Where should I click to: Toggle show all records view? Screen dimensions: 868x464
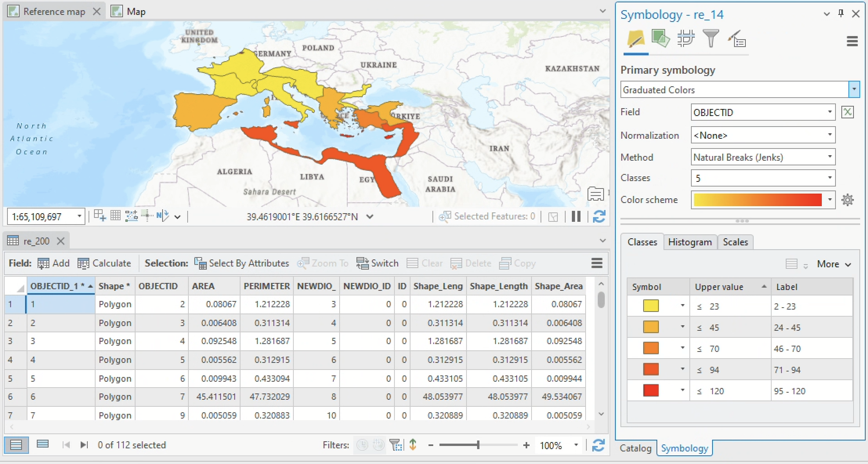tap(16, 445)
